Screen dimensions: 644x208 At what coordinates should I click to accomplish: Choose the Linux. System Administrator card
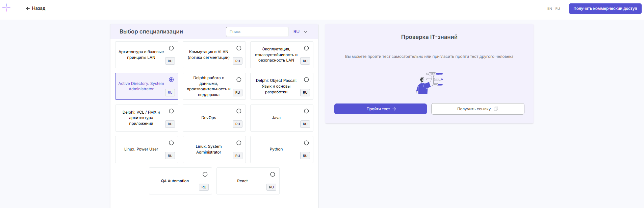(209, 149)
